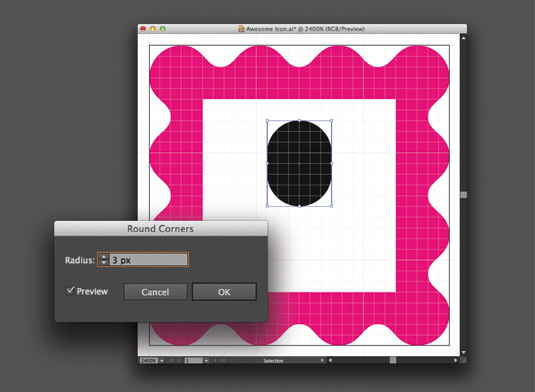Click the scroll down arrow on vertical scrollbar
The height and width of the screenshot is (392, 535).
[x=463, y=352]
